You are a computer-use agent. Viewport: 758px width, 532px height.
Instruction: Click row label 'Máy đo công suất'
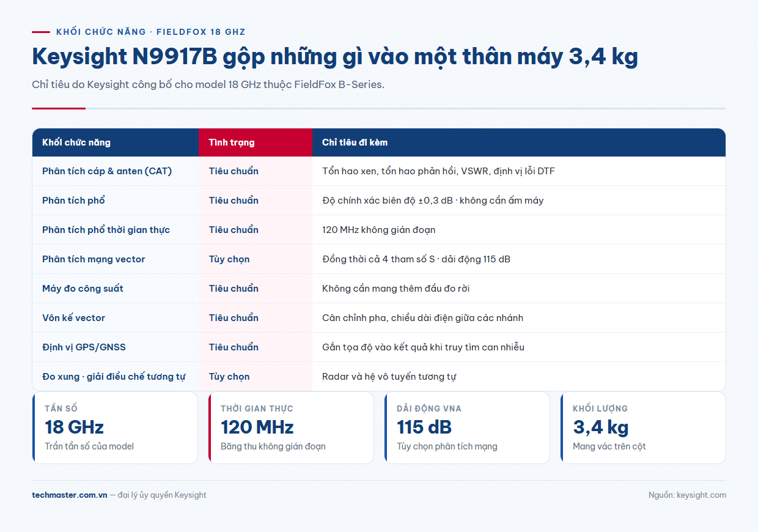(x=83, y=289)
